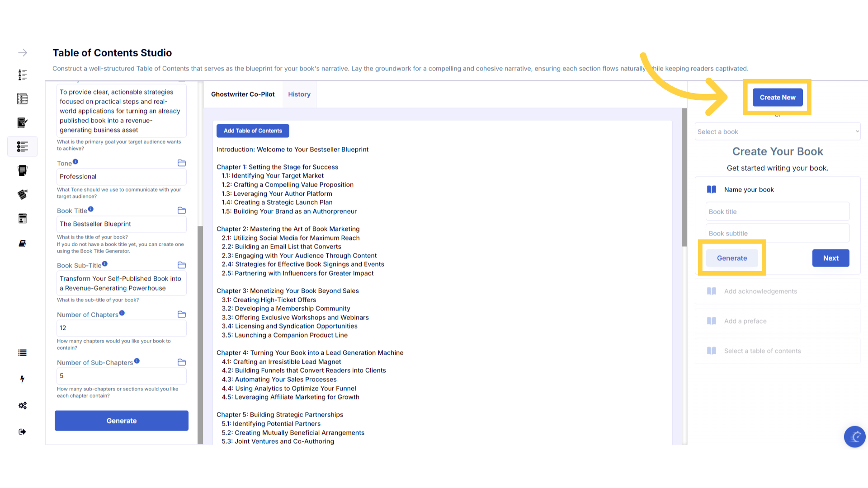This screenshot has width=868, height=488.
Task: Select the Ghostwriter Co-Pilot tab
Action: 243,94
